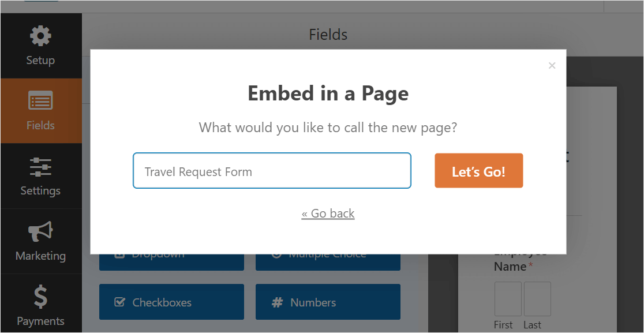Click the checkmark icon on Checkboxes field
The height and width of the screenshot is (333, 644).
[119, 302]
